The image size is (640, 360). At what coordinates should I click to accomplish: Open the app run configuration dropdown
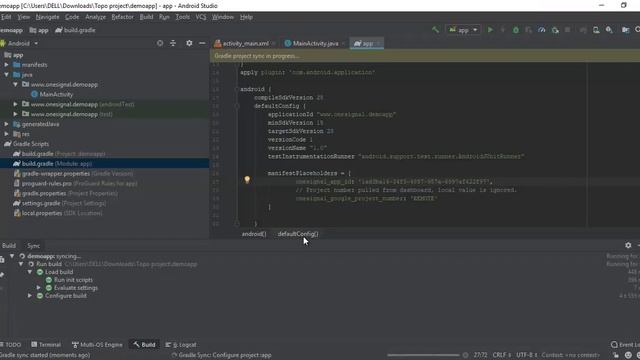point(463,30)
